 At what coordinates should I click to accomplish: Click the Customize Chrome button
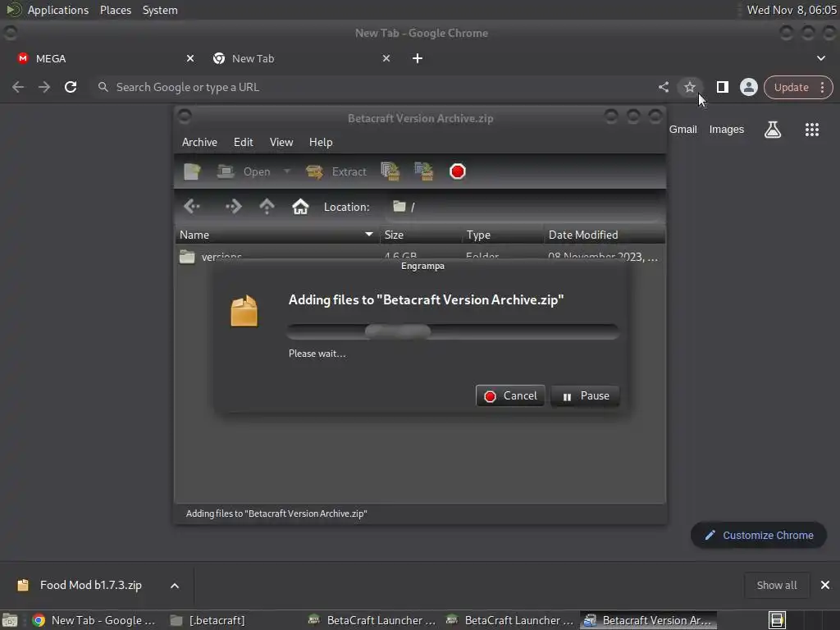point(759,535)
